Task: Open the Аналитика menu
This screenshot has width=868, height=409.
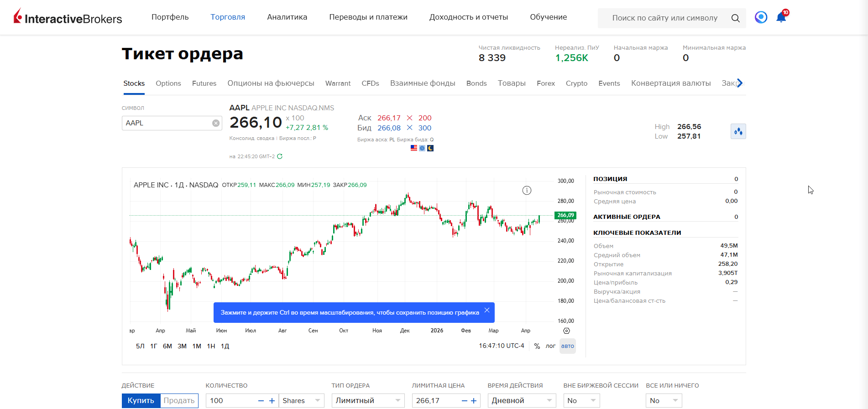Action: (287, 17)
